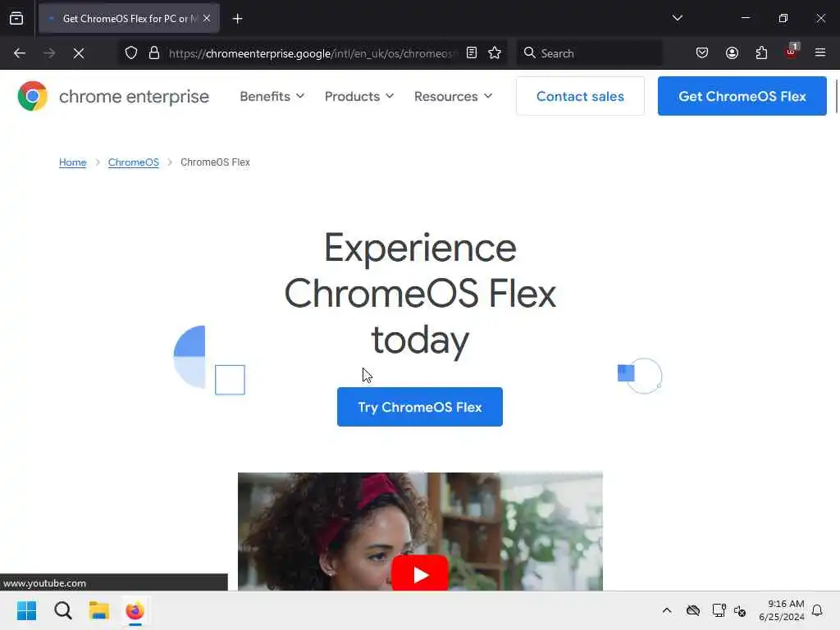Open Extensions puzzle icon

[761, 52]
